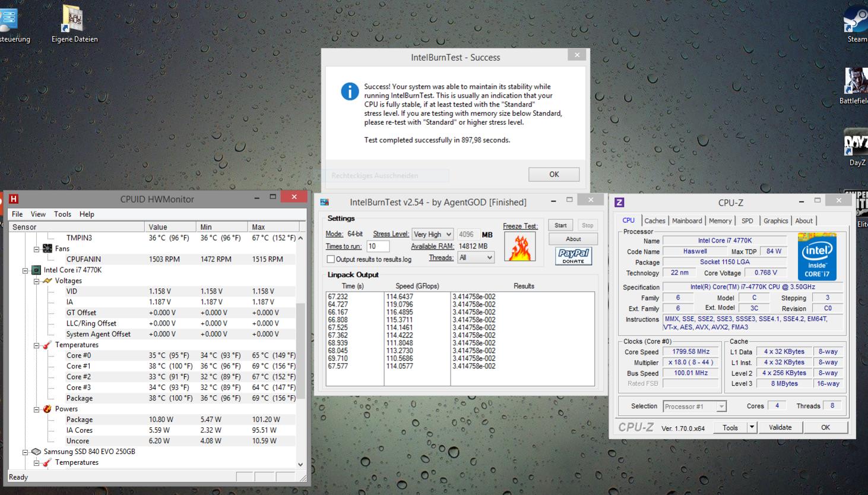This screenshot has width=868, height=495.
Task: Switch to the CPU-Z Memory tab
Action: pos(720,220)
